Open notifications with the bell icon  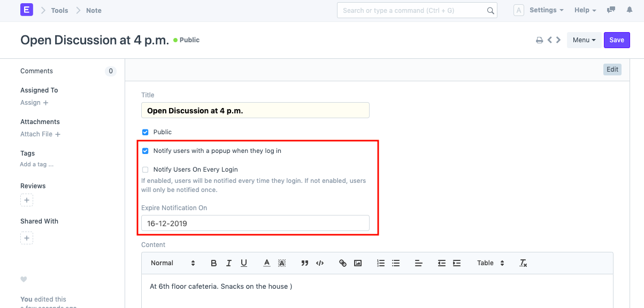tap(629, 10)
